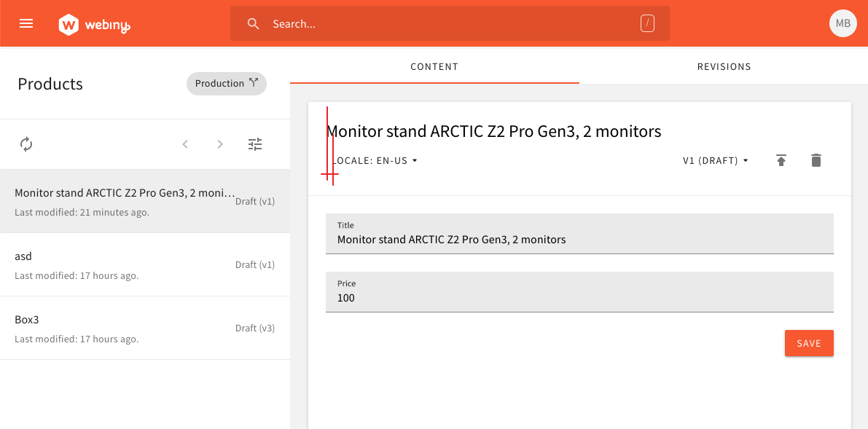Open list filter and sort options

click(254, 144)
